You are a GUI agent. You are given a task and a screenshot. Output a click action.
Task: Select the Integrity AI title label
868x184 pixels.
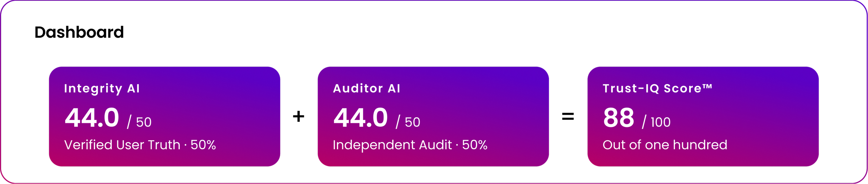coord(102,89)
